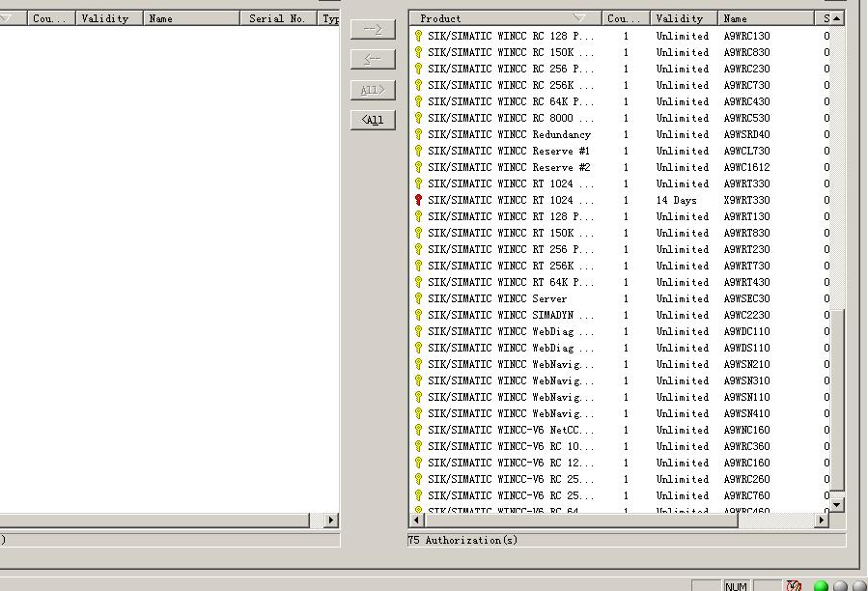Click the down arrow of right list scrollbar

click(x=837, y=504)
